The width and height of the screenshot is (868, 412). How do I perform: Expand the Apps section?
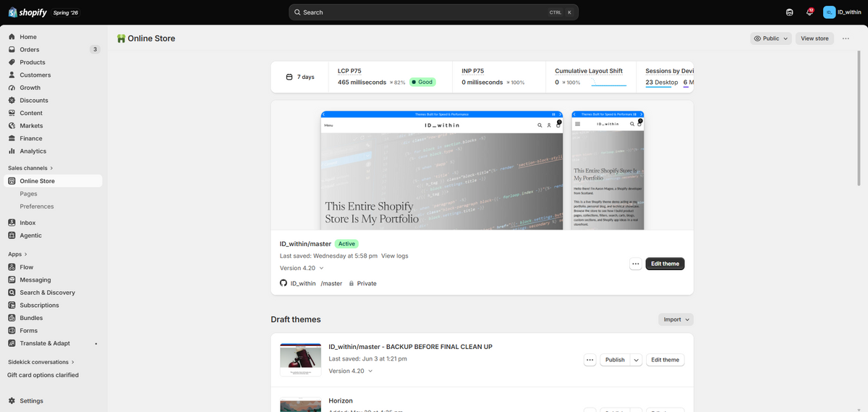click(18, 254)
